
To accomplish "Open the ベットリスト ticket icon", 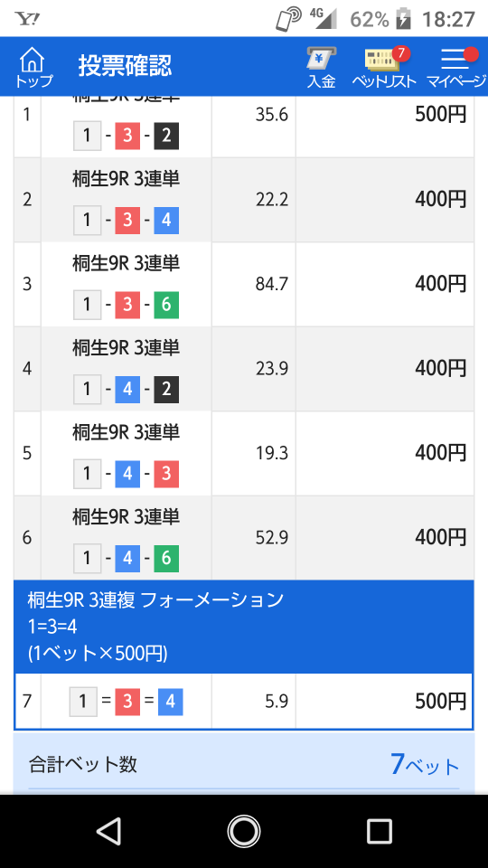I will [x=385, y=68].
